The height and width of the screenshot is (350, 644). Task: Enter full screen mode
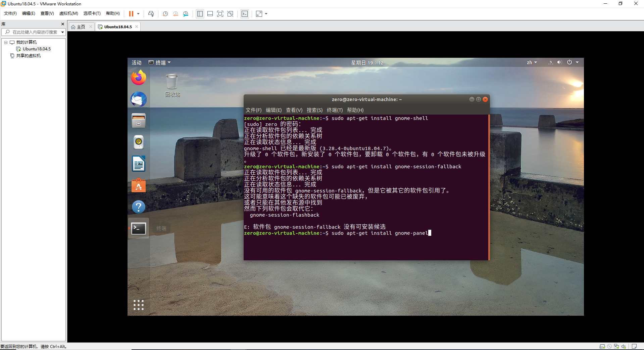point(220,14)
